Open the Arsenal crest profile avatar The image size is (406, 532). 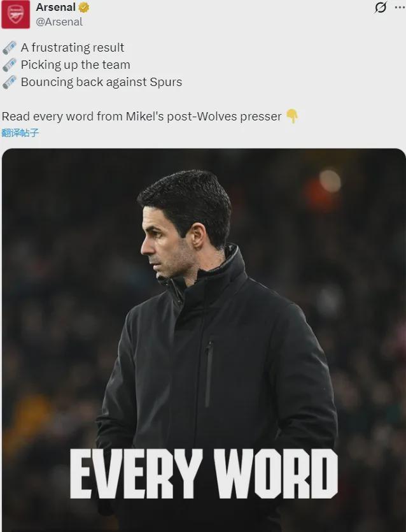pos(15,14)
